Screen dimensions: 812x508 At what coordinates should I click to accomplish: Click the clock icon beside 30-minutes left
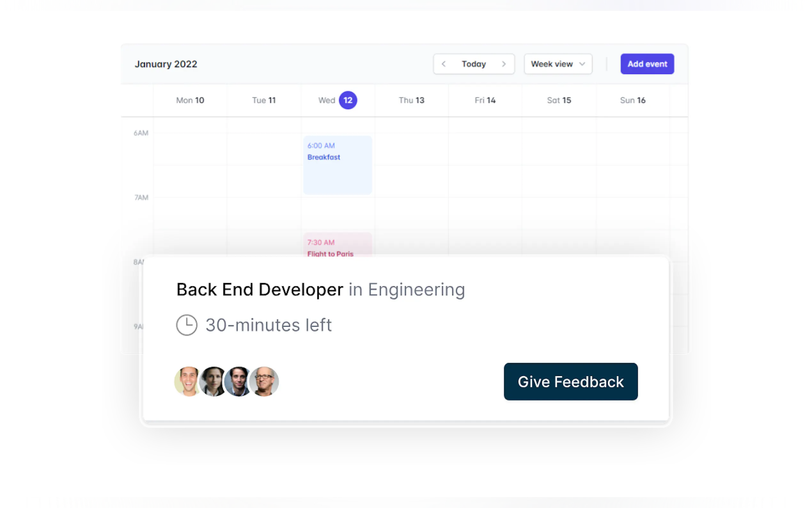click(x=187, y=325)
